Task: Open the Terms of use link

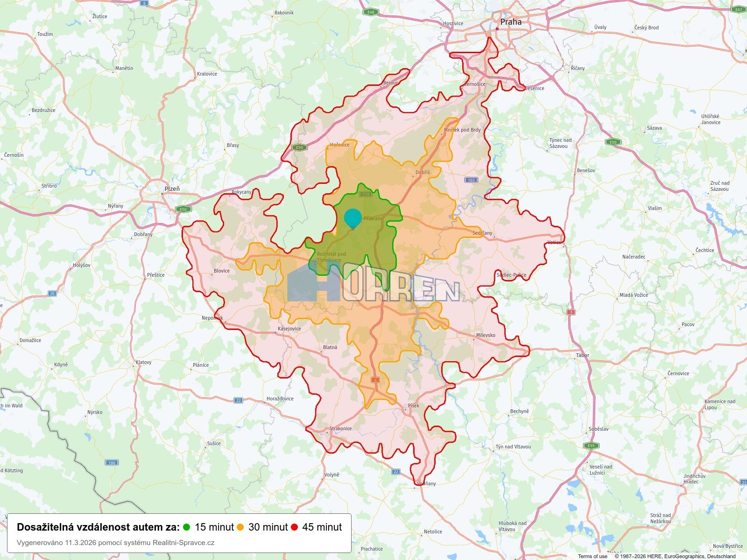Action: (x=592, y=556)
